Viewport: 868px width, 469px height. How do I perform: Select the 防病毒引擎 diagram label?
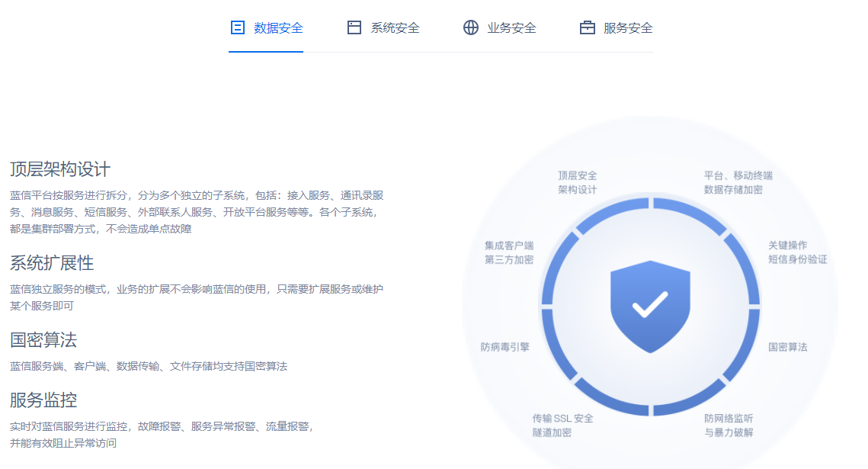tap(504, 347)
